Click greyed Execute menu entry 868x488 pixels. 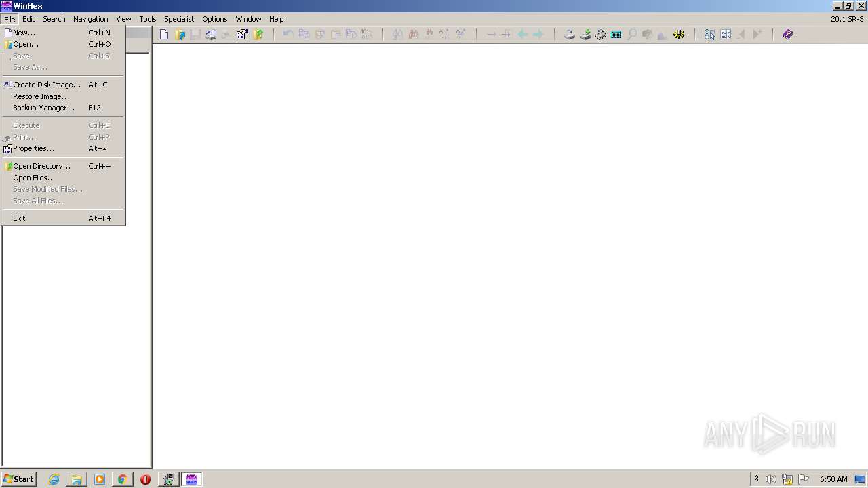coord(63,125)
